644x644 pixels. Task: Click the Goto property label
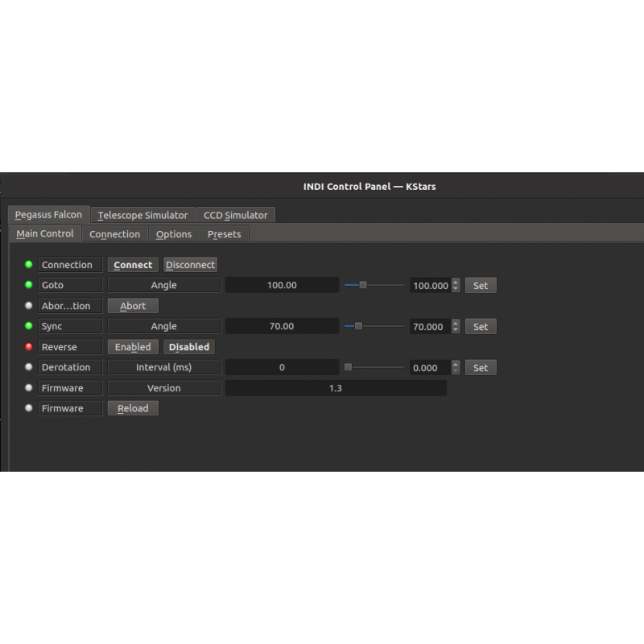click(70, 285)
